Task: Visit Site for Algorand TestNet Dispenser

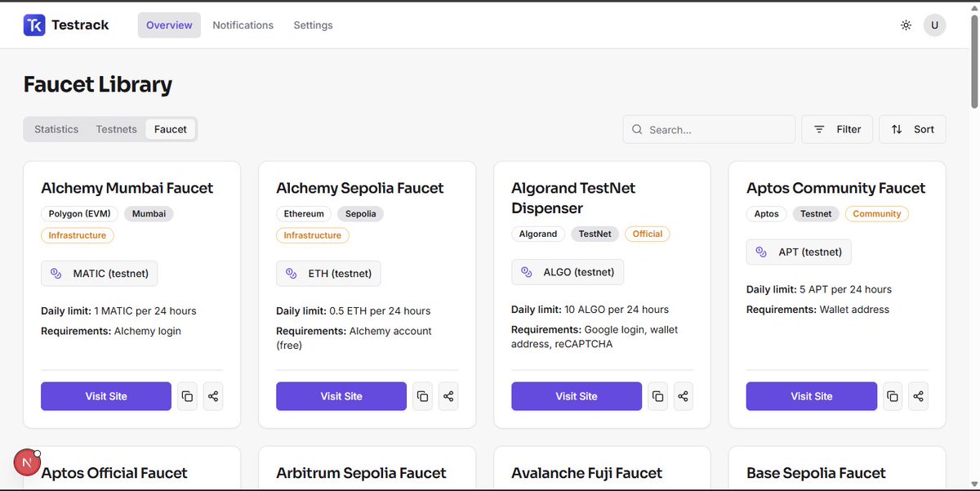Action: 577,396
